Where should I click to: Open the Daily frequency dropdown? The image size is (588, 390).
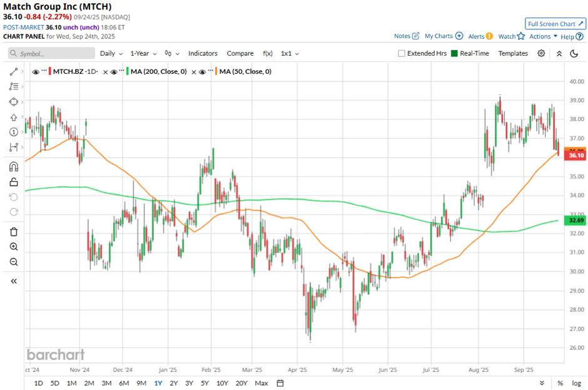pyautogui.click(x=111, y=54)
